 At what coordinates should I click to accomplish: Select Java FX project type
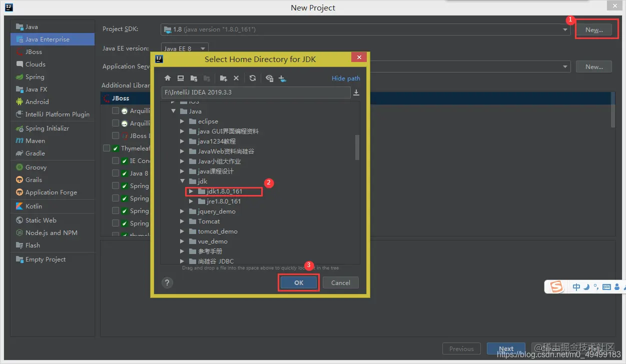(53, 89)
